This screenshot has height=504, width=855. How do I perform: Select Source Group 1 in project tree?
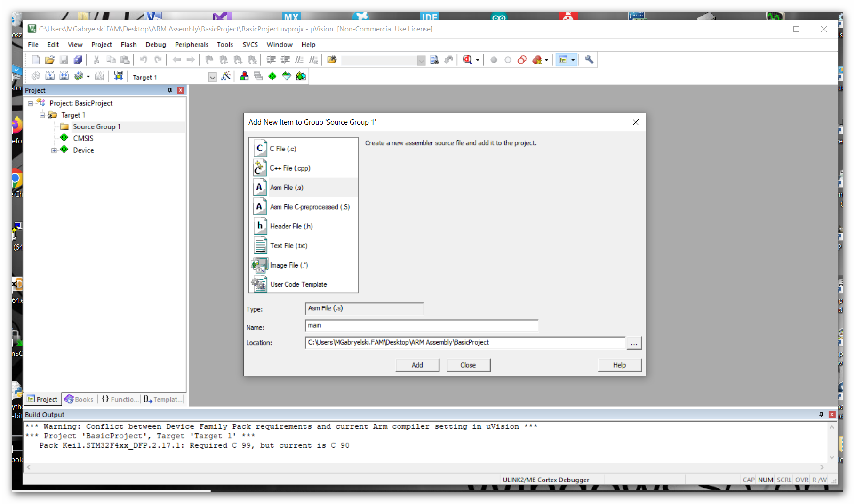click(96, 127)
